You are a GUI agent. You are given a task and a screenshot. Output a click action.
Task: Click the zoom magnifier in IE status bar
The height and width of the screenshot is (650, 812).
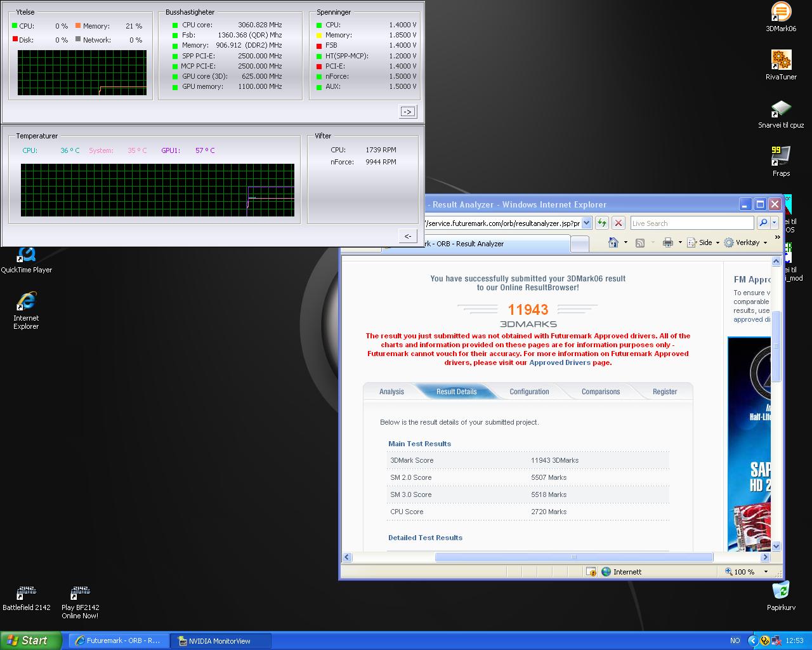click(x=729, y=572)
